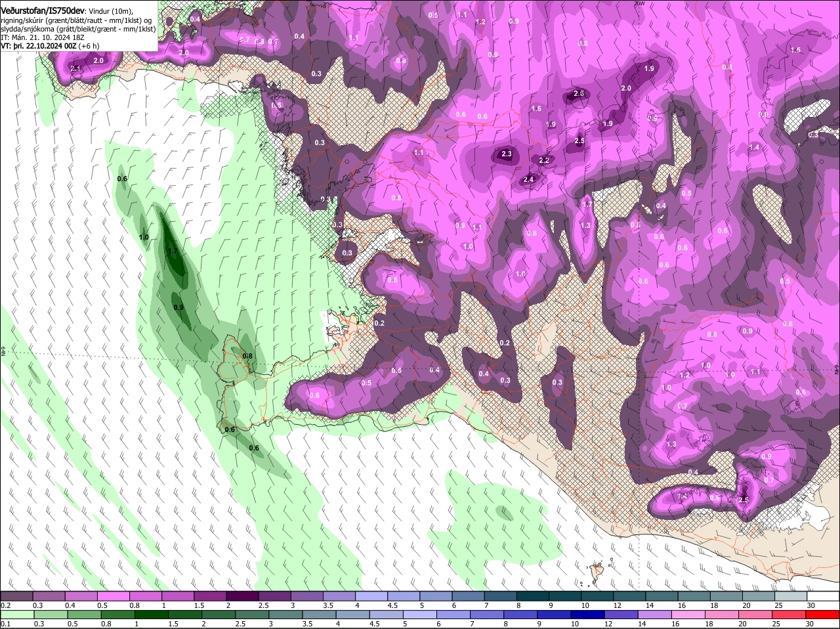Click the 2.4 snowfall value label
Image resolution: width=840 pixels, height=629 pixels.
pos(529,179)
